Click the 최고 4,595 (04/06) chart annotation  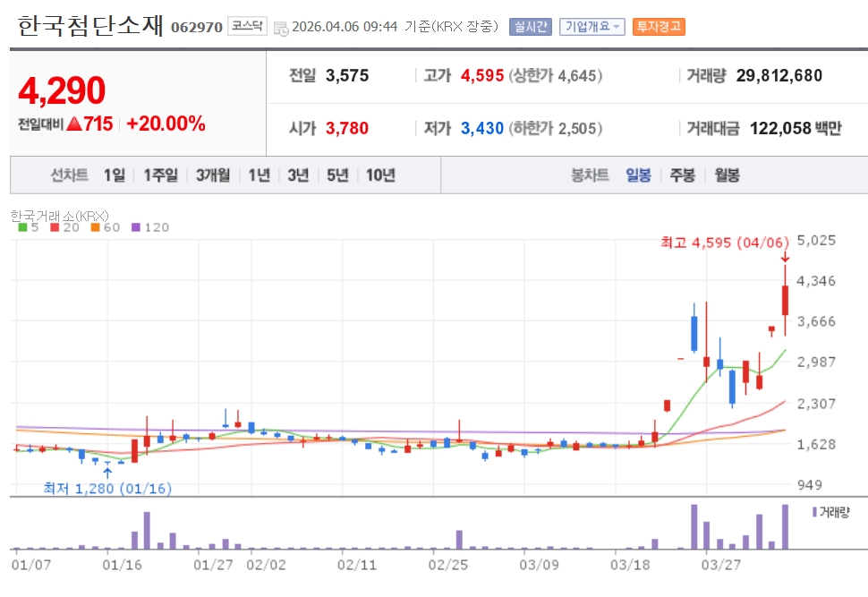(725, 243)
